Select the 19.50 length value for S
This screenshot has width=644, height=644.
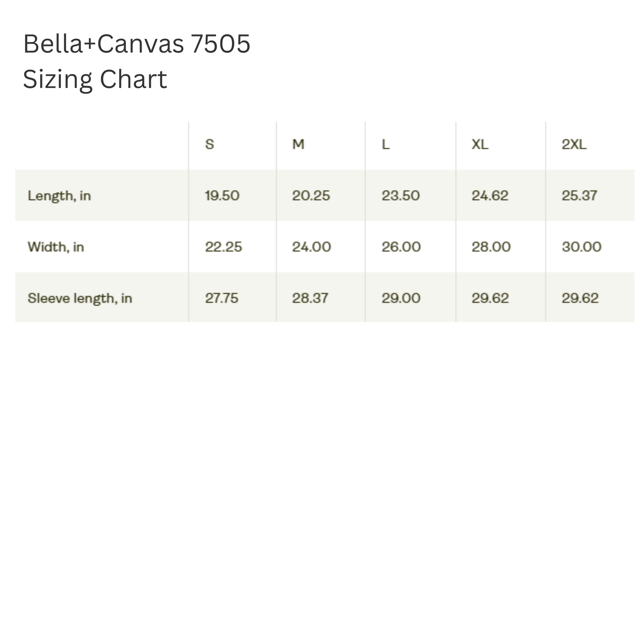click(222, 196)
